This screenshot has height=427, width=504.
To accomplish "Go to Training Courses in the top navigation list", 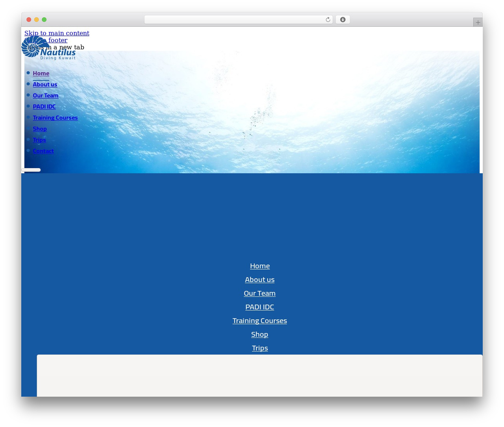I will click(x=55, y=117).
